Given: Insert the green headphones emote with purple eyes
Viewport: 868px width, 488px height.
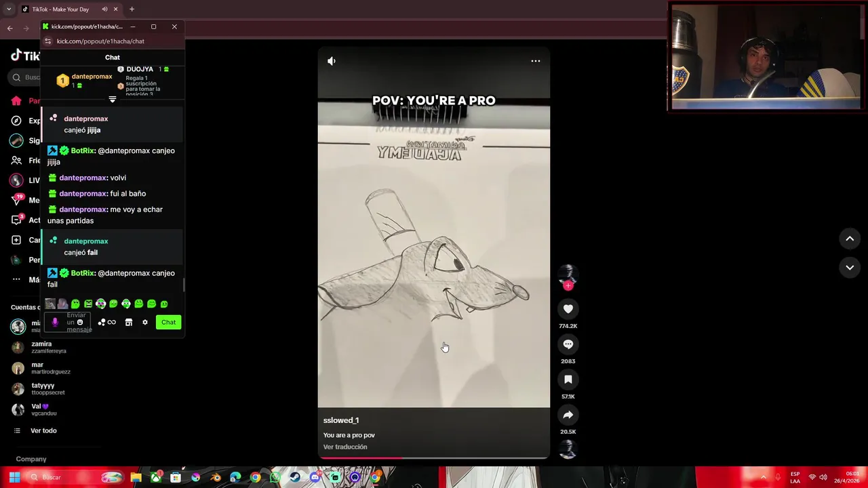Looking at the screenshot, I should coord(100,304).
